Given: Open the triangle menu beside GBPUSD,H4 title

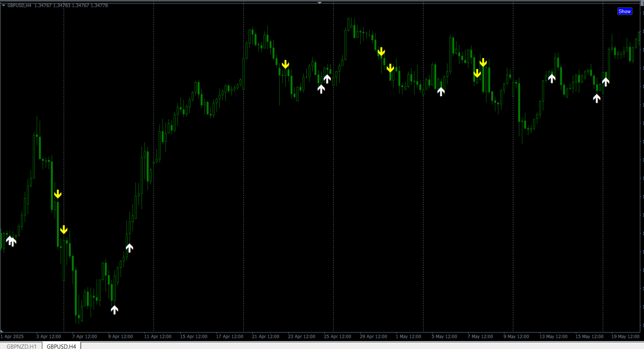Looking at the screenshot, I should (4, 6).
